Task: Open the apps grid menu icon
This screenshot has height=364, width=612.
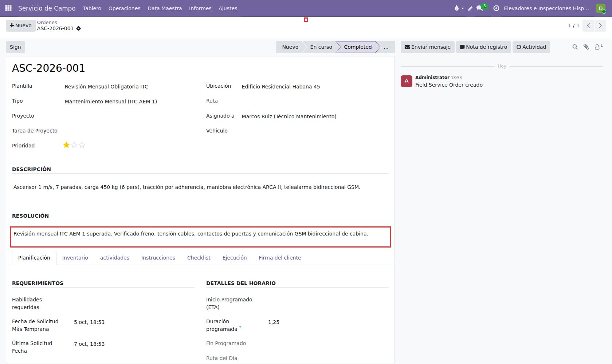Action: click(x=8, y=8)
